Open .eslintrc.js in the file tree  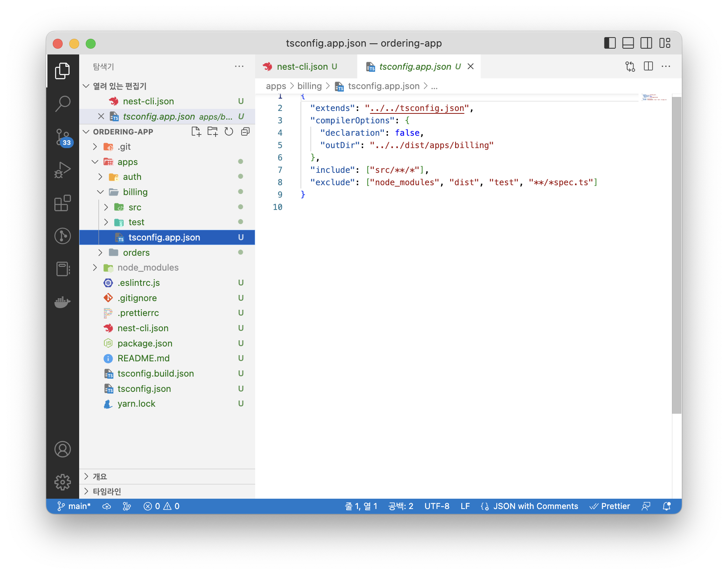pos(167,283)
